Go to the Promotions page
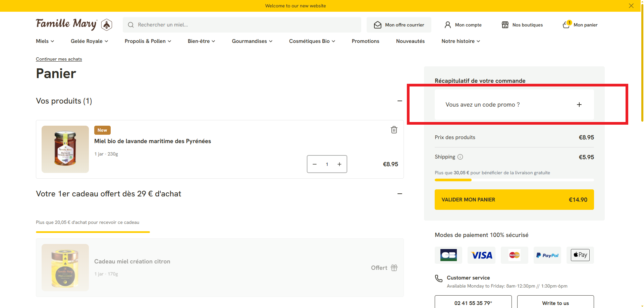Image resolution: width=644 pixels, height=308 pixels. tap(366, 41)
